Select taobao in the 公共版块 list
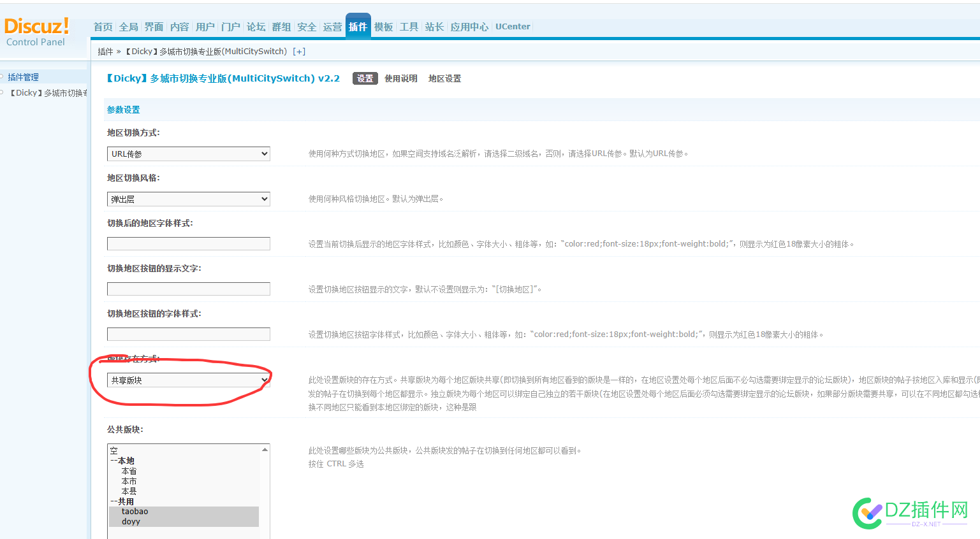This screenshot has width=980, height=539. pyautogui.click(x=184, y=511)
